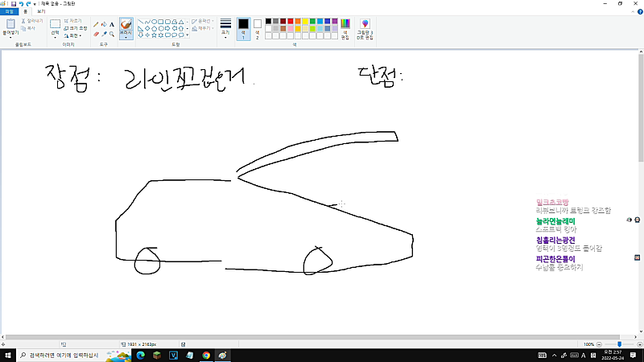Select the Pencil tool
644x362 pixels.
[x=96, y=25]
